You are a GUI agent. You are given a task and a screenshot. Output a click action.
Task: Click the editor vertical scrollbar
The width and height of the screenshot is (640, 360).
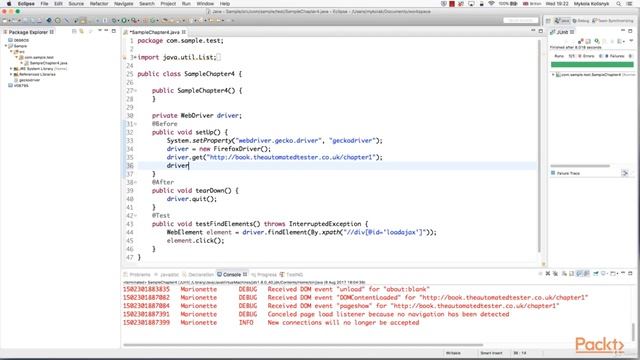tap(539, 146)
